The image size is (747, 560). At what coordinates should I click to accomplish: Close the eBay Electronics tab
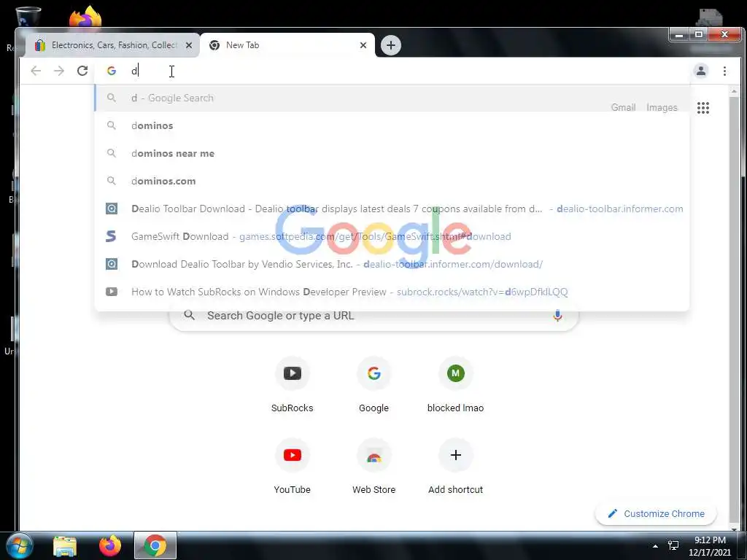pos(189,45)
